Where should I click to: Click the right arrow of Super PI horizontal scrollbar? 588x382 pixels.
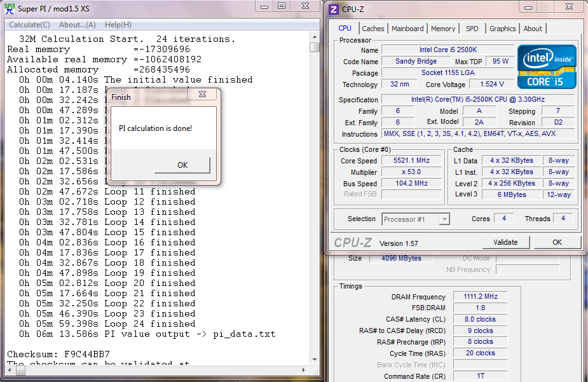click(x=304, y=371)
